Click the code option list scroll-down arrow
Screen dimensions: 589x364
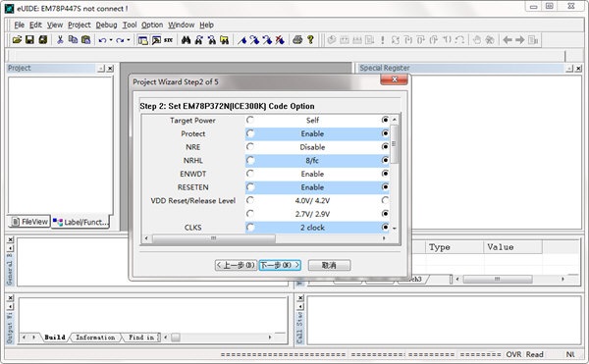tap(395, 229)
